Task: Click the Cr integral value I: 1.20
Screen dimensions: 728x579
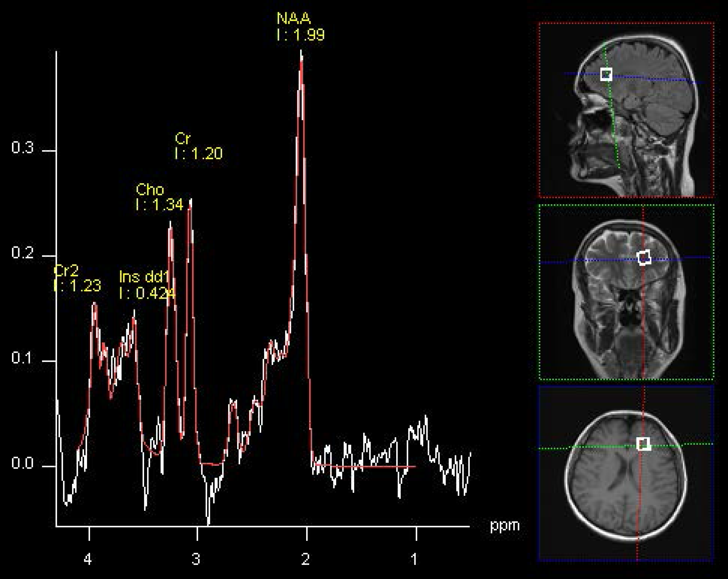Action: click(199, 154)
